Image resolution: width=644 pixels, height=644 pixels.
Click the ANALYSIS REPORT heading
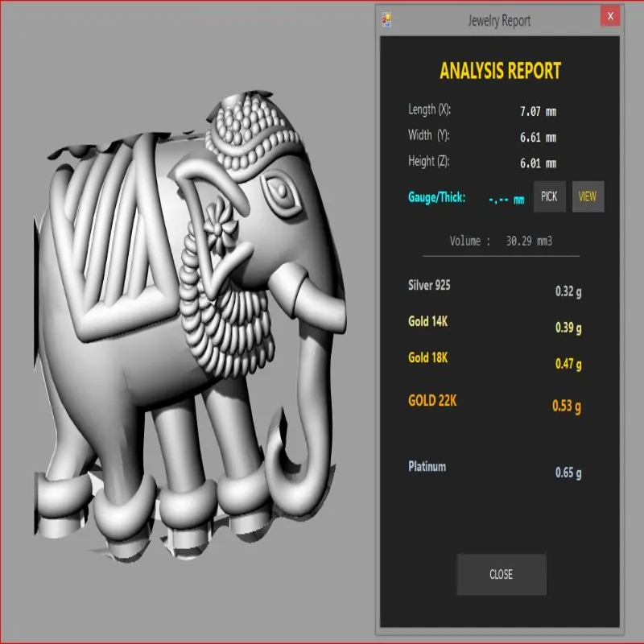tap(500, 71)
